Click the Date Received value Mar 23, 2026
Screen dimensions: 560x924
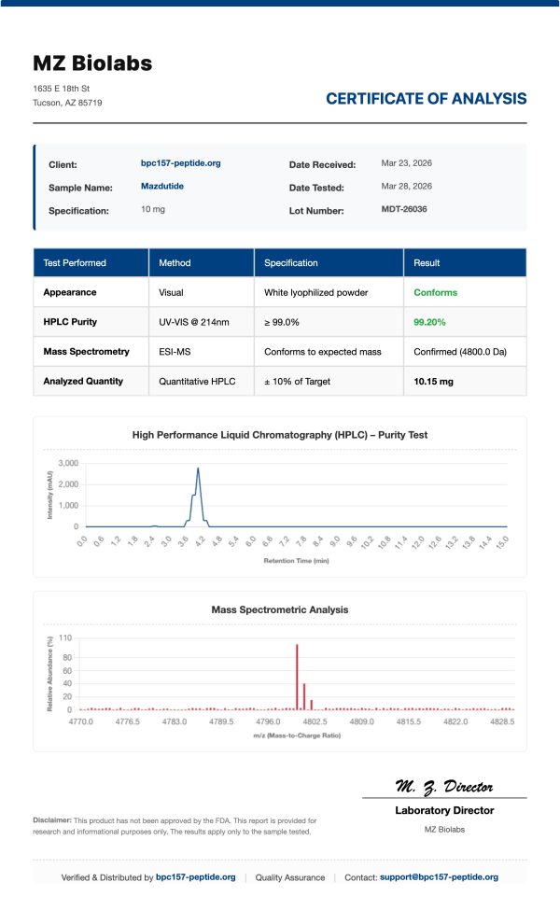coord(407,163)
